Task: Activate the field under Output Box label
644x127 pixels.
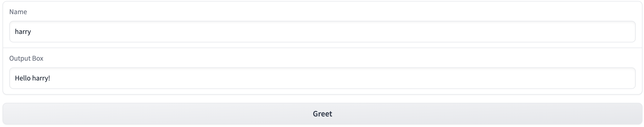Action: click(x=322, y=78)
